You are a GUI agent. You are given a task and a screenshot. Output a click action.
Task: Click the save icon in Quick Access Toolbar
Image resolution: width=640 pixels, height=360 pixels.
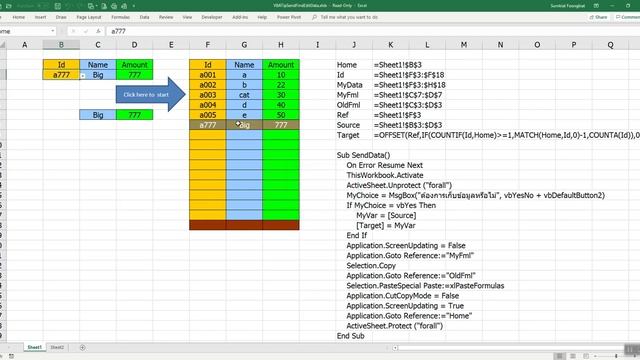click(x=58, y=6)
